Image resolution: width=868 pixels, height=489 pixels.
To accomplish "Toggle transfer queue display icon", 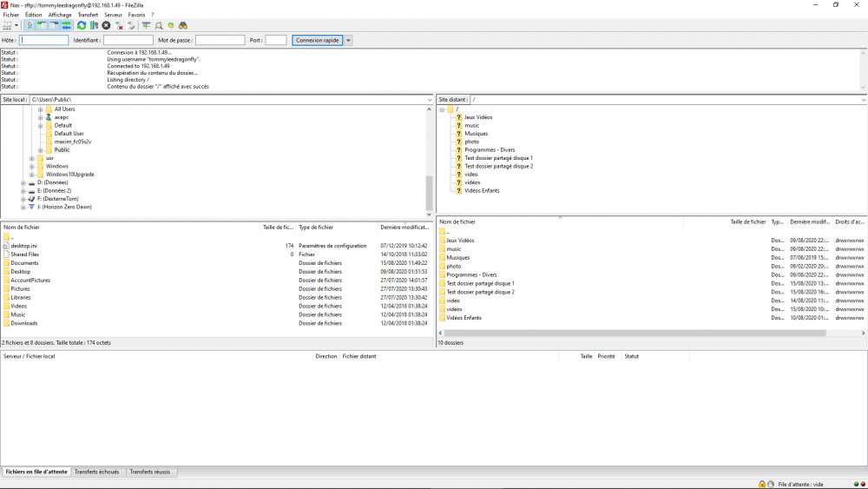I will [x=66, y=26].
